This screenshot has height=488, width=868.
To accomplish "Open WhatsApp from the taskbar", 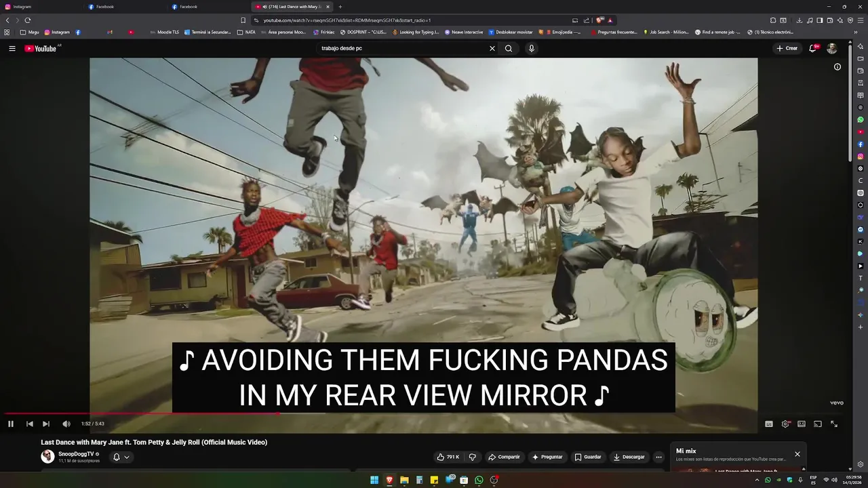I will coord(479,480).
